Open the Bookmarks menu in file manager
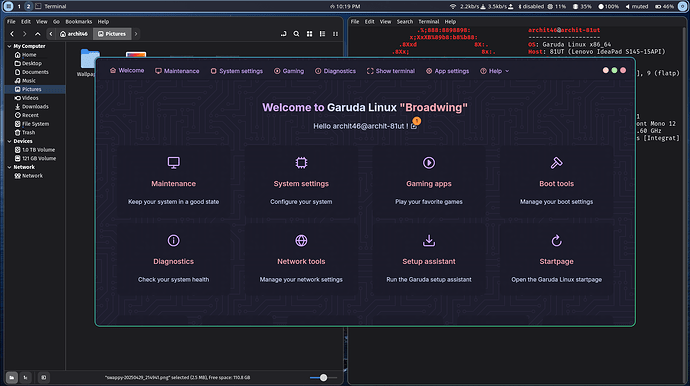This screenshot has height=386, width=690. [x=79, y=22]
